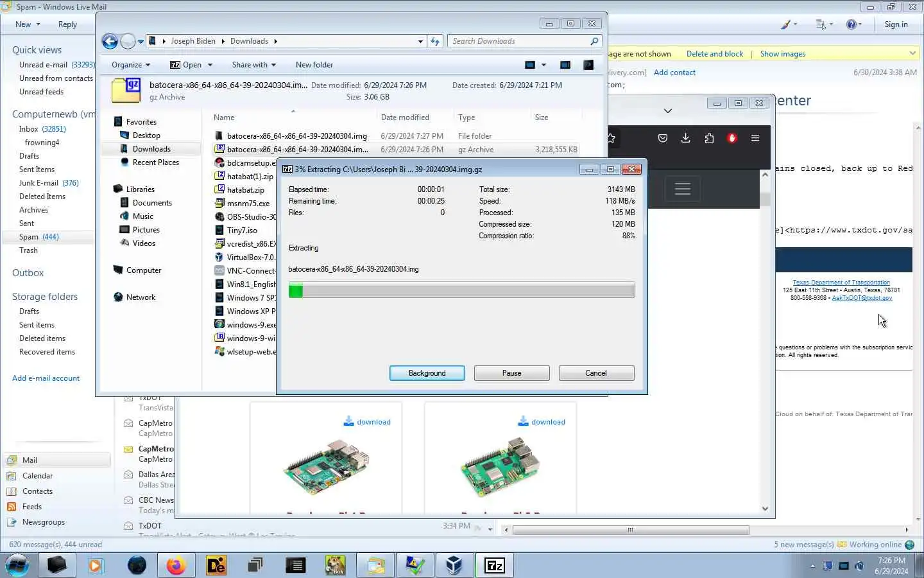Click Delete and block link
The image size is (924, 578).
tap(714, 54)
